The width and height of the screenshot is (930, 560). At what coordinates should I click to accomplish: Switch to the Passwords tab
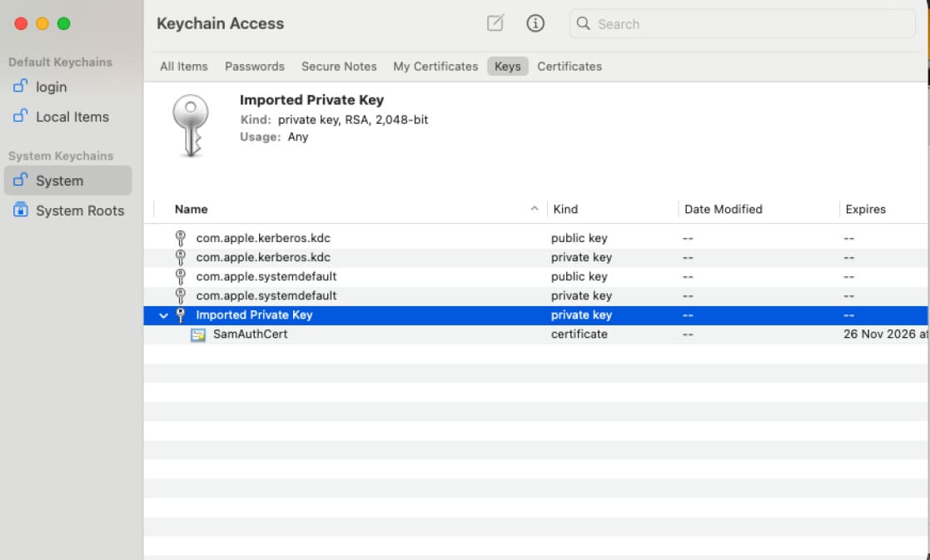coord(254,67)
